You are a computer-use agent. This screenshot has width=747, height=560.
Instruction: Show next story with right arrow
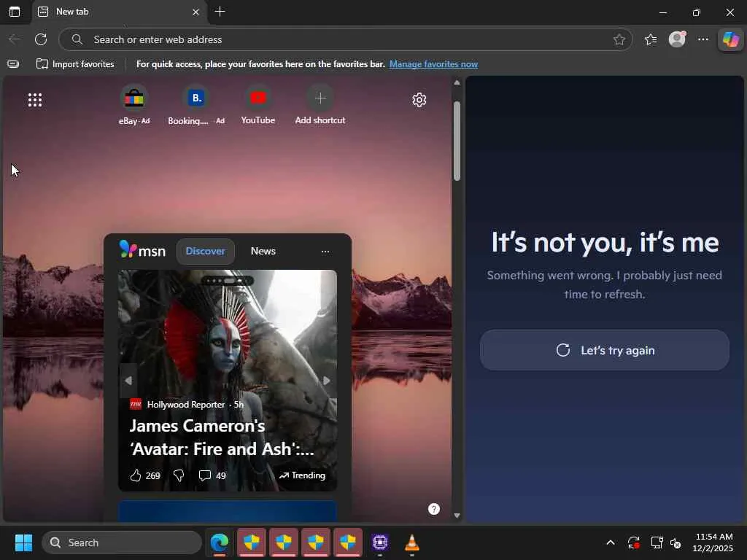[326, 381]
